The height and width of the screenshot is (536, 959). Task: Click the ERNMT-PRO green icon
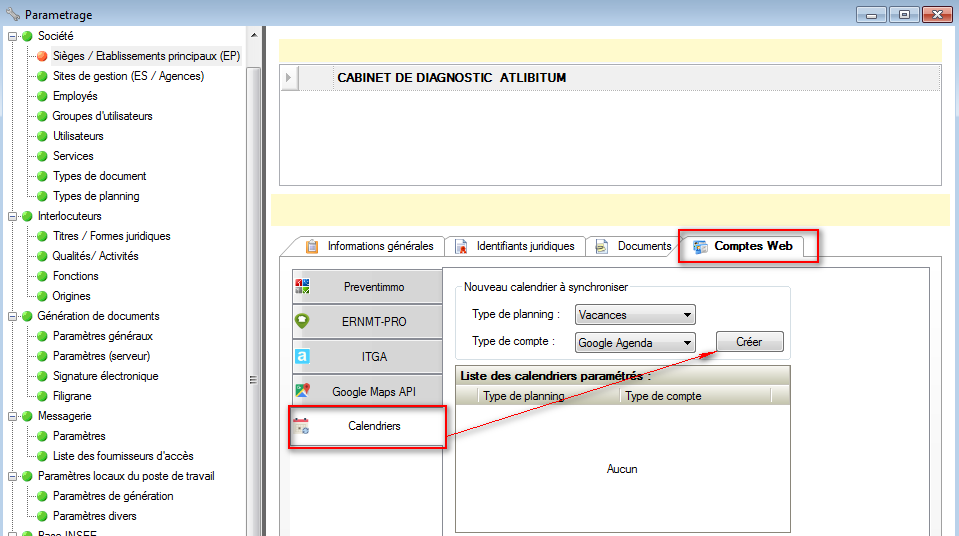(x=302, y=322)
